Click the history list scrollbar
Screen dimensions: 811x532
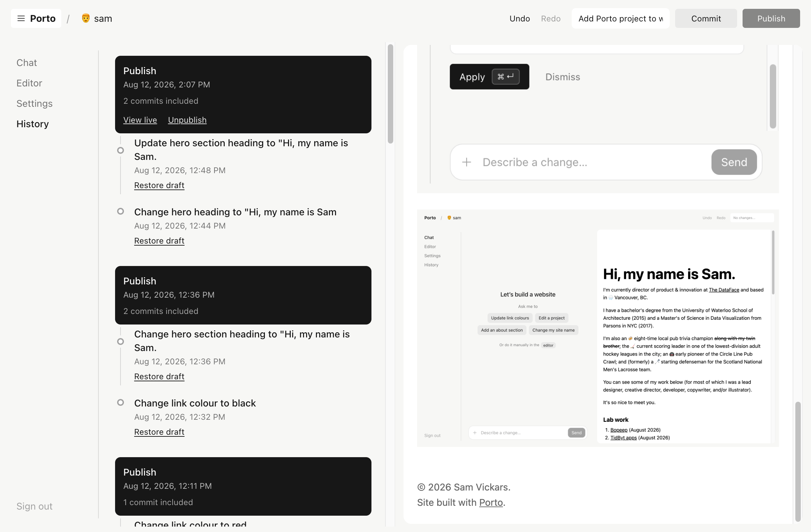pyautogui.click(x=391, y=94)
